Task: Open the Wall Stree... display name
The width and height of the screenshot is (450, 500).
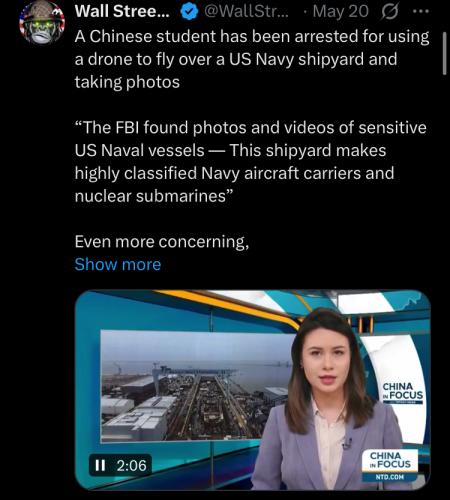Action: click(122, 12)
